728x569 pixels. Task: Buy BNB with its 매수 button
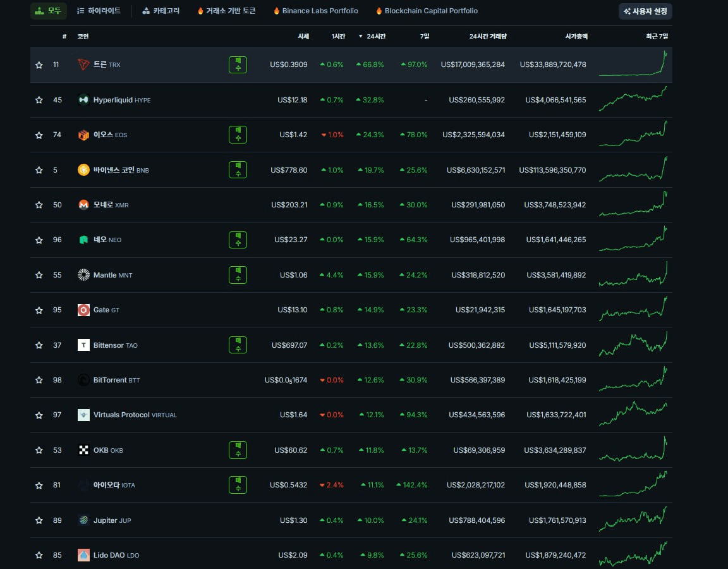click(238, 169)
